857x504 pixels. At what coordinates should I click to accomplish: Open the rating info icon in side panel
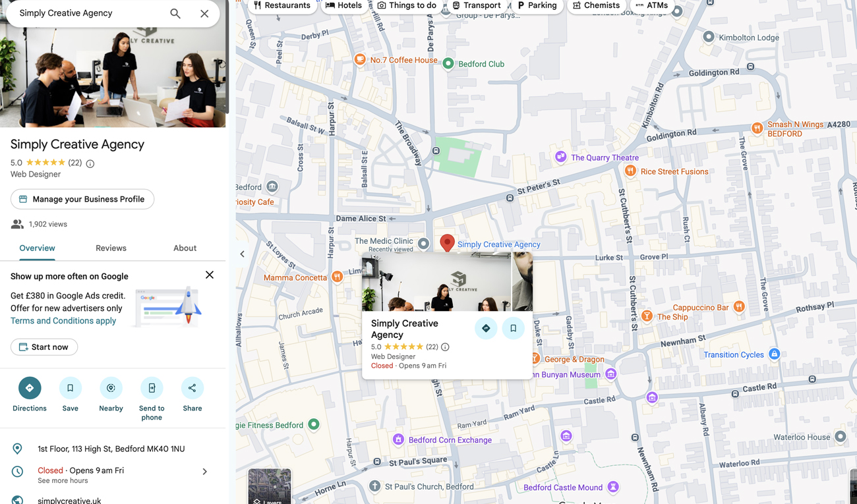90,163
